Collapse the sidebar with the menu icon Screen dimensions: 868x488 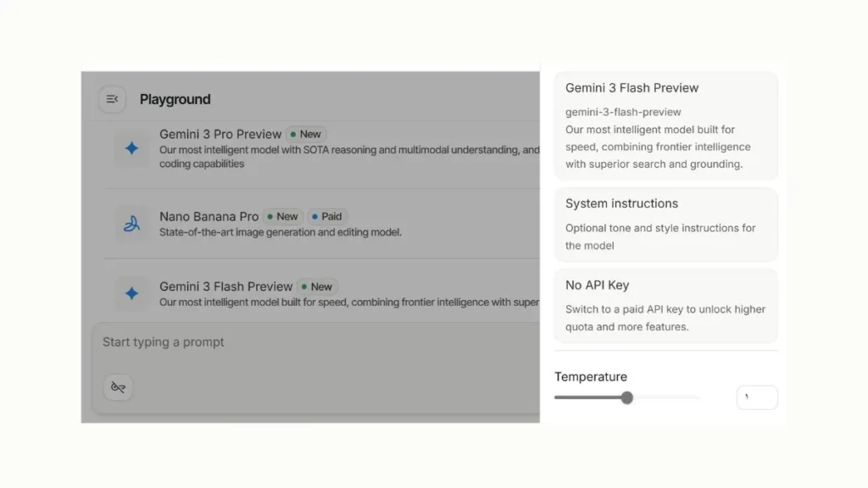coord(112,99)
